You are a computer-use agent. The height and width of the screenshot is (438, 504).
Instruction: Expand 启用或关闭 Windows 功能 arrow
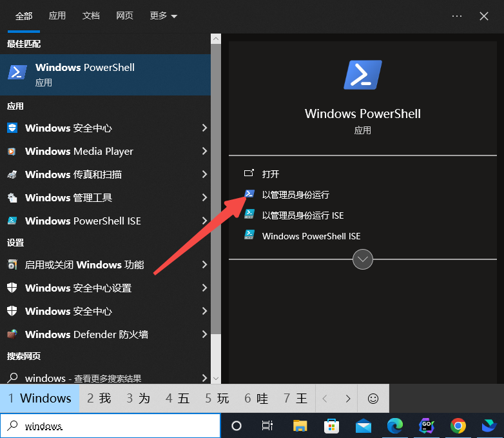(204, 264)
